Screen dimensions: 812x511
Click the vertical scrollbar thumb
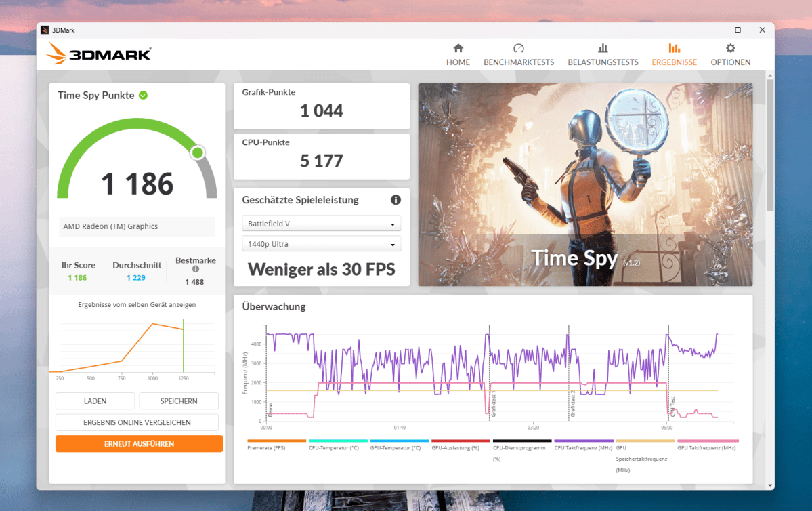tap(770, 145)
